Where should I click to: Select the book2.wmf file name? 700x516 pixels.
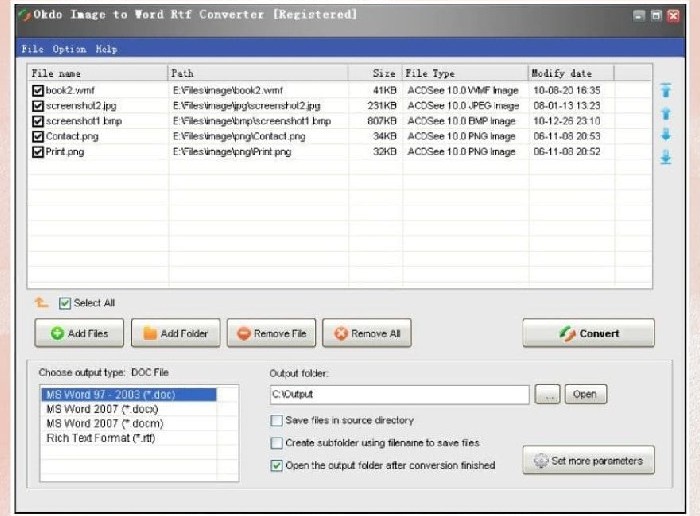[x=70, y=91]
